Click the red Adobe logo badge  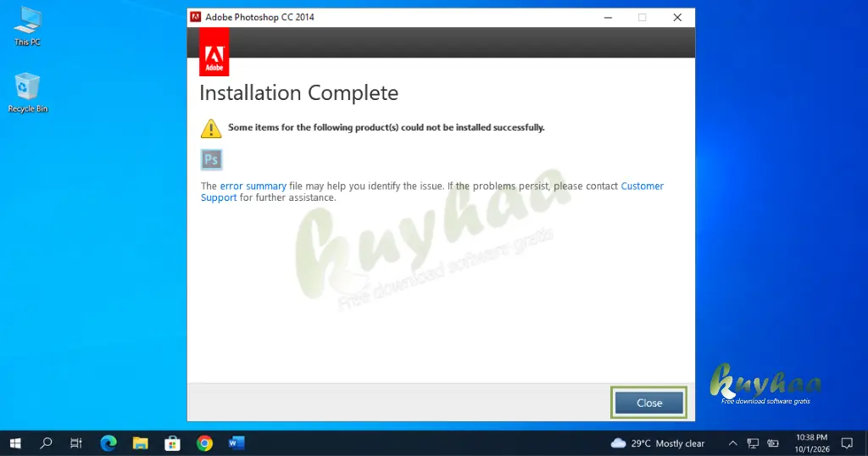[214, 52]
